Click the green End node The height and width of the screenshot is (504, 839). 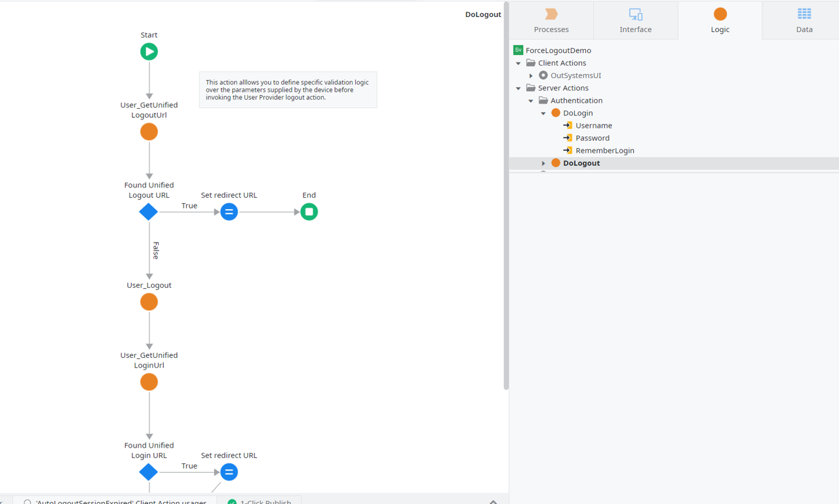pos(309,212)
